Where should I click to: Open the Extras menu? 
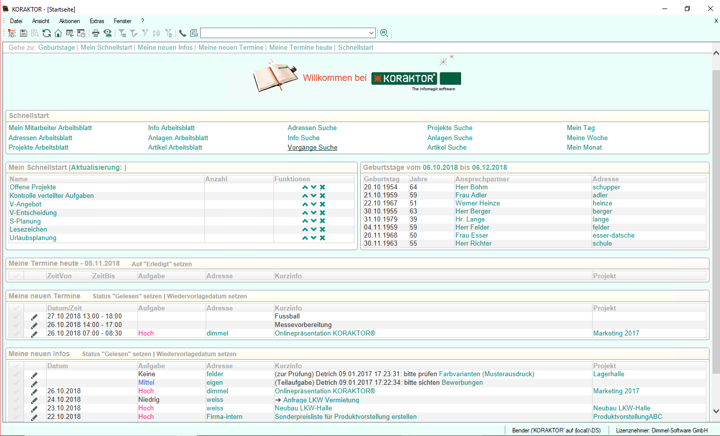pyautogui.click(x=97, y=20)
